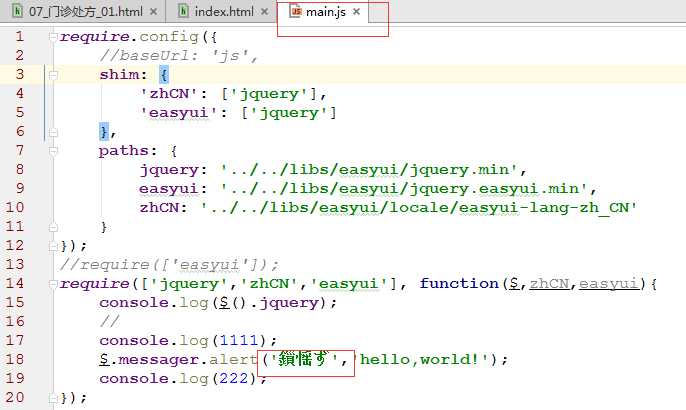Click the number 222 on line 19
686x410 pixels.
[234, 378]
